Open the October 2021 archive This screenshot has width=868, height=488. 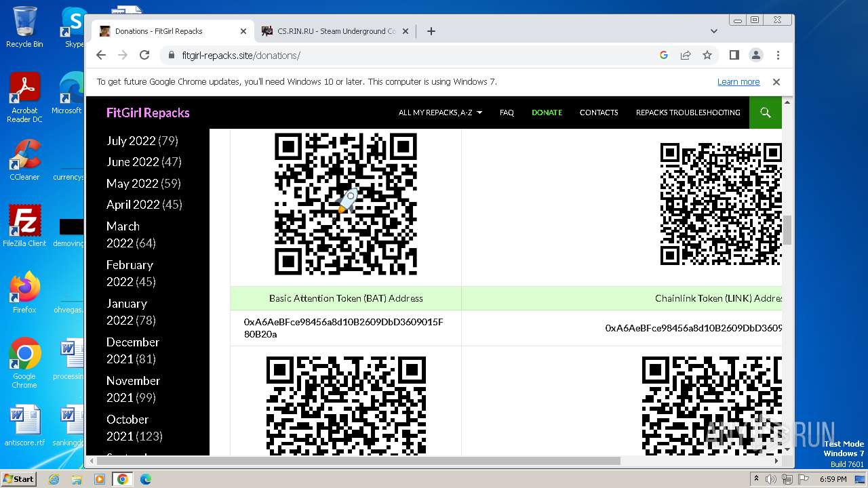coord(127,428)
